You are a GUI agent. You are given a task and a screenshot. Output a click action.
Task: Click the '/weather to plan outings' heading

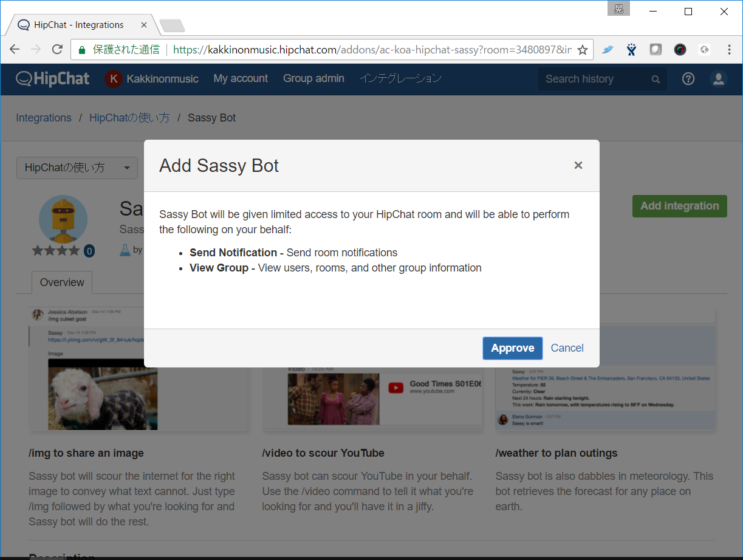pyautogui.click(x=556, y=453)
